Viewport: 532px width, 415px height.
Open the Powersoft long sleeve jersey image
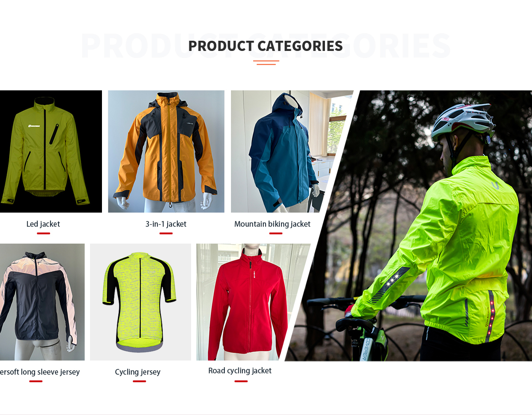[42, 302]
